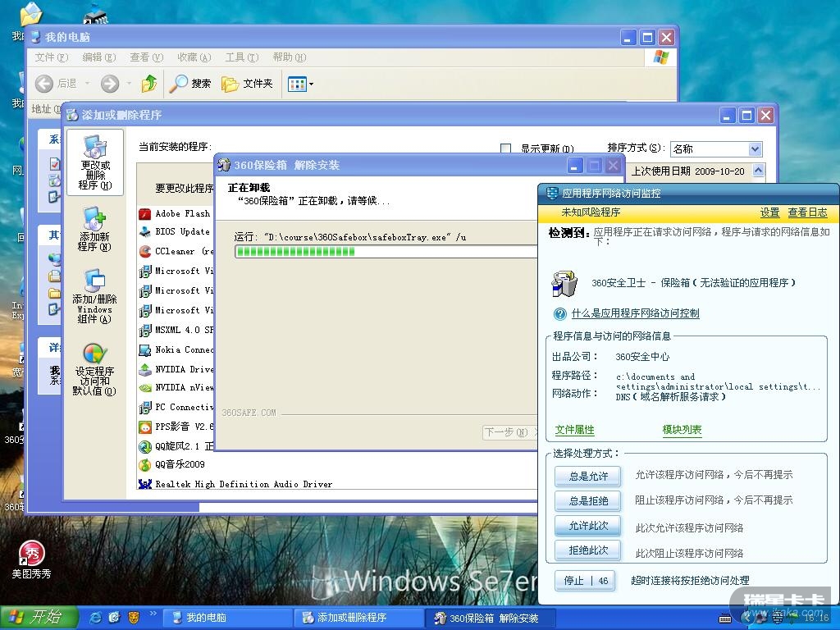Image resolution: width=840 pixels, height=630 pixels.
Task: Minimize the 360保险箱 uninstall window
Action: click(x=575, y=166)
